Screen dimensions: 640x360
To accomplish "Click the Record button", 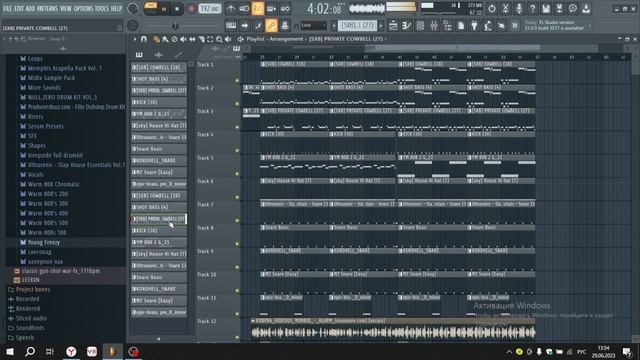I will (191, 9).
